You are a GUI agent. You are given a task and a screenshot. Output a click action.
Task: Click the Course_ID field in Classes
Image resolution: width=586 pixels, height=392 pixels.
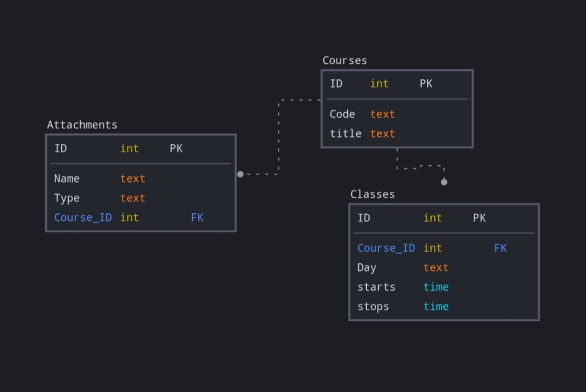click(386, 248)
